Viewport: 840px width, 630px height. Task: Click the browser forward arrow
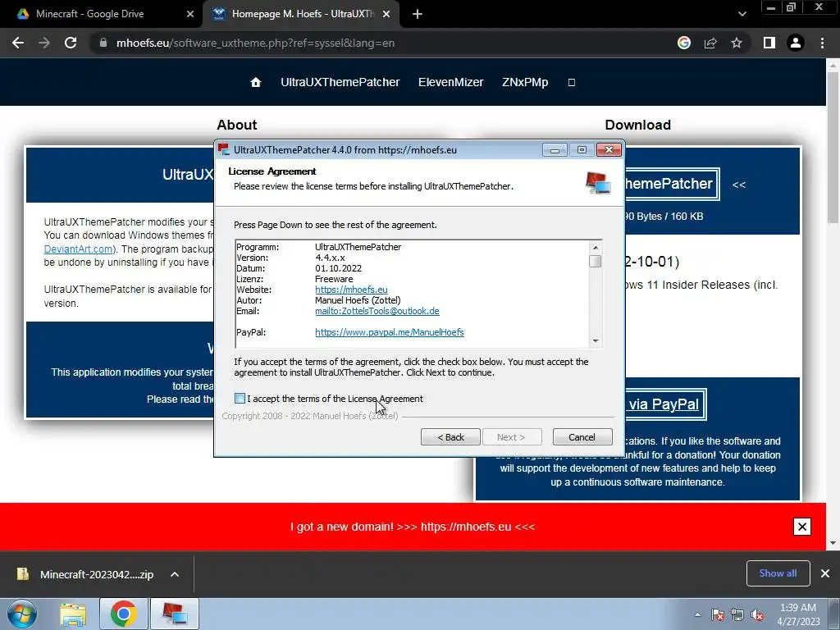[x=44, y=43]
